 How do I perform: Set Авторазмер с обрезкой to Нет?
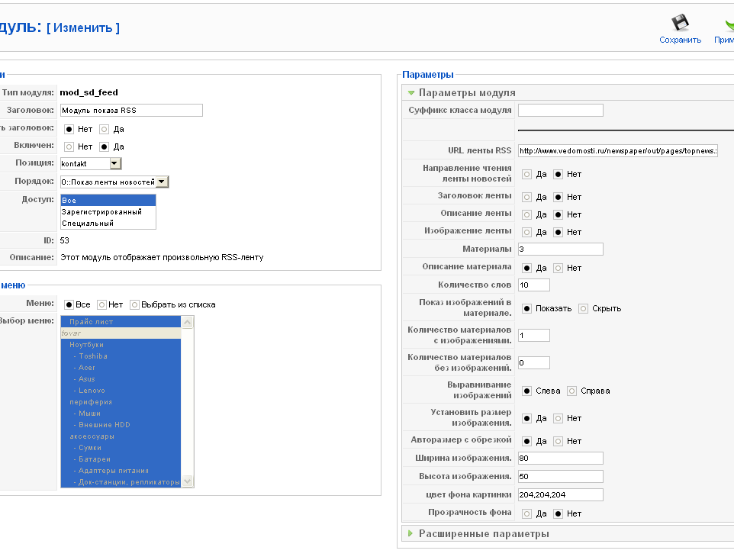click(x=558, y=441)
